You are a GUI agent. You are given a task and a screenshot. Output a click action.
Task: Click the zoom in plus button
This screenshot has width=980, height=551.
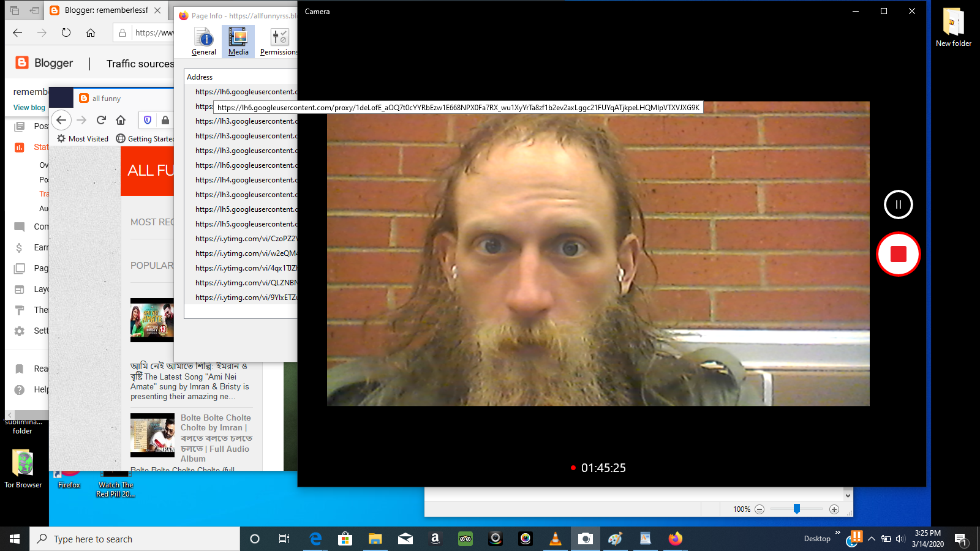(x=834, y=509)
